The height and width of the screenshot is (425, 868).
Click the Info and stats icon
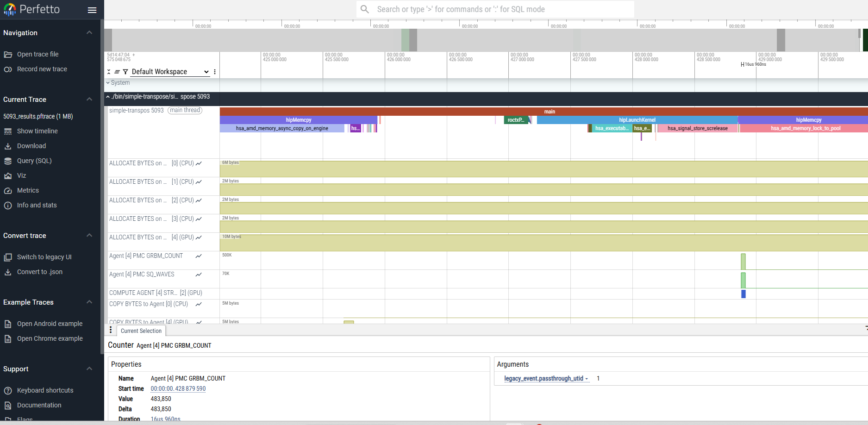[8, 206]
